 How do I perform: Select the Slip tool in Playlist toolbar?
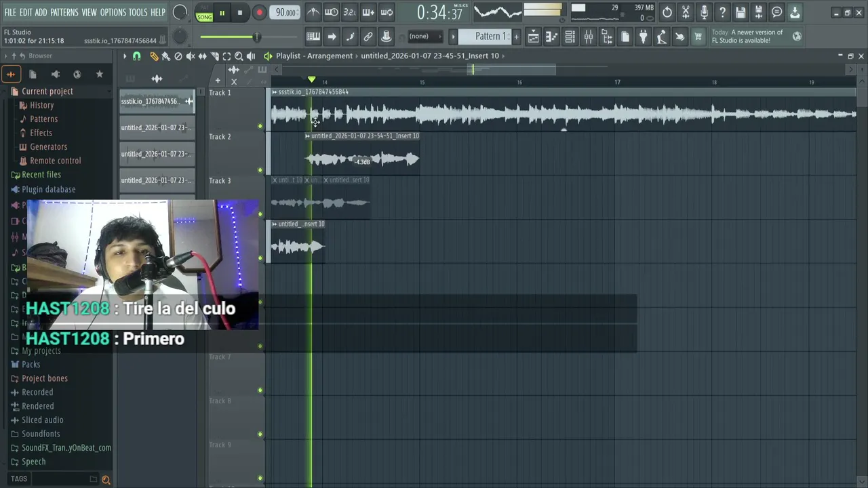[x=203, y=56]
